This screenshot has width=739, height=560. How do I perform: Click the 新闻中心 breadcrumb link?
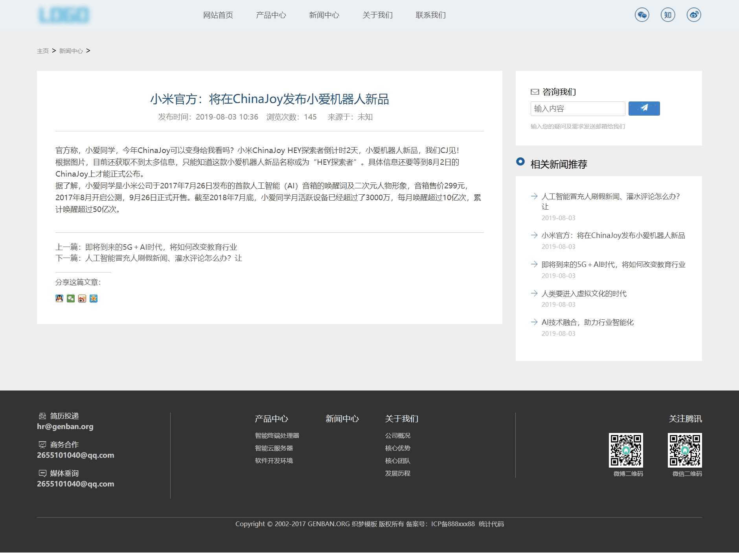(x=71, y=51)
